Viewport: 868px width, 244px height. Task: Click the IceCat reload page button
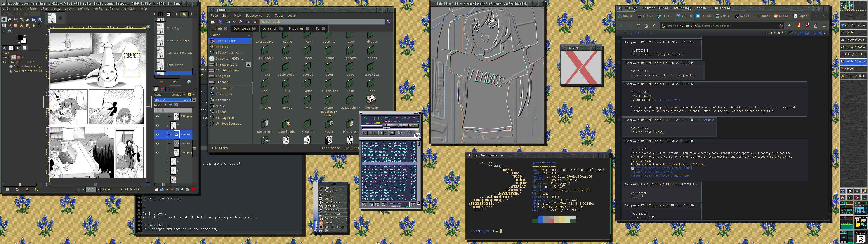pyautogui.click(x=638, y=26)
